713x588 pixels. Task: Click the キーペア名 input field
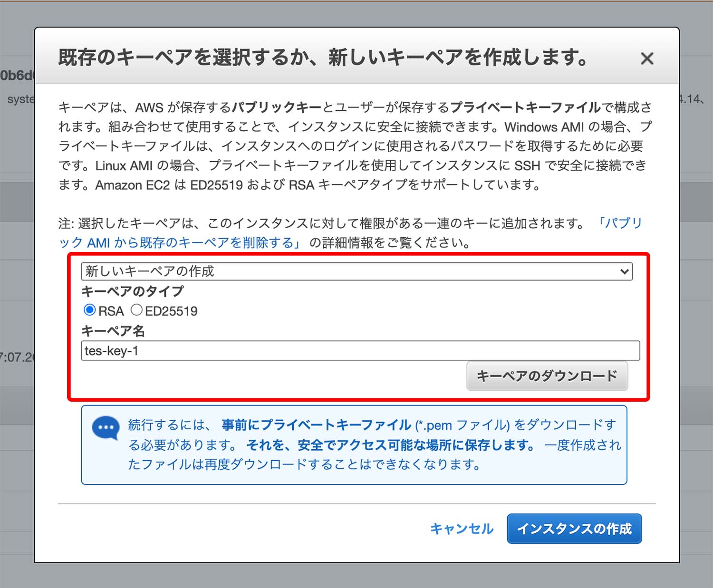360,351
